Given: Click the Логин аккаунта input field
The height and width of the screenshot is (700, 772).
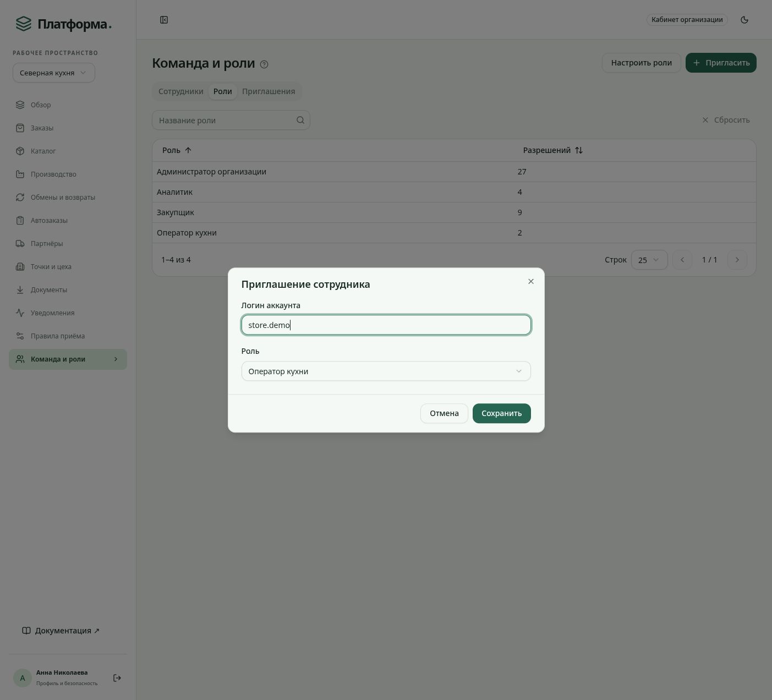Looking at the screenshot, I should (x=386, y=325).
